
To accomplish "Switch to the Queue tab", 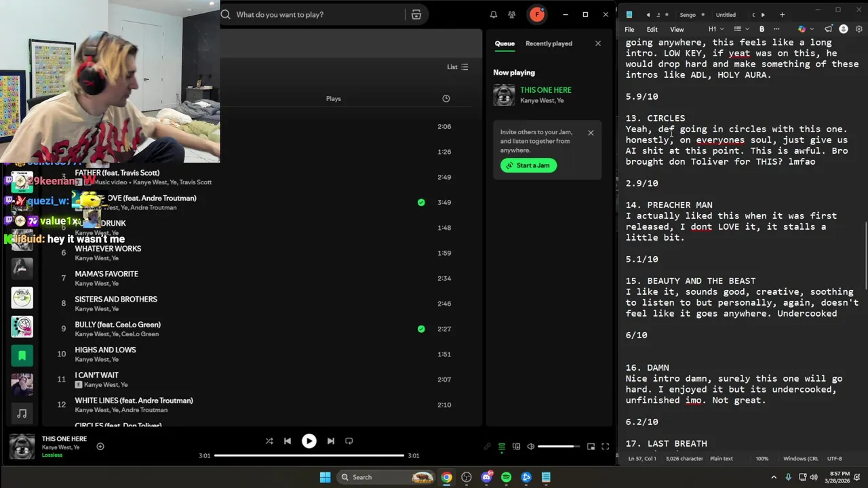I will 505,43.
